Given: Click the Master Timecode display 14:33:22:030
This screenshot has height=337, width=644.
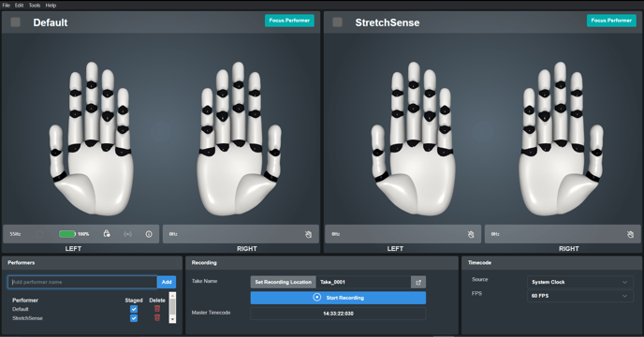Looking at the screenshot, I should pos(338,314).
